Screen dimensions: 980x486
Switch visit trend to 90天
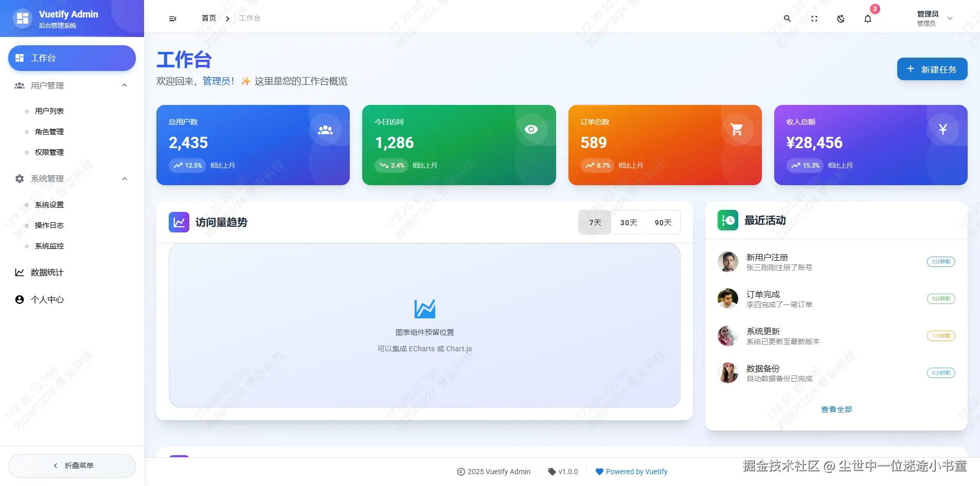(663, 222)
